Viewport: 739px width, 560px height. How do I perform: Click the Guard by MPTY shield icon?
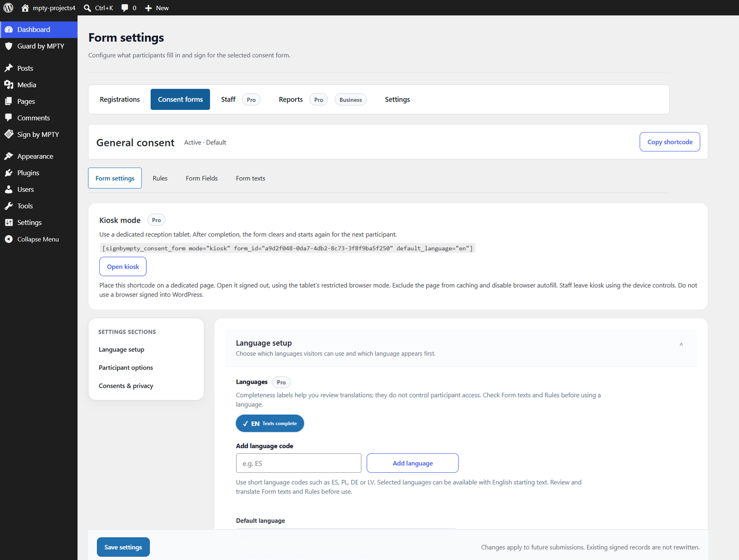coord(9,46)
